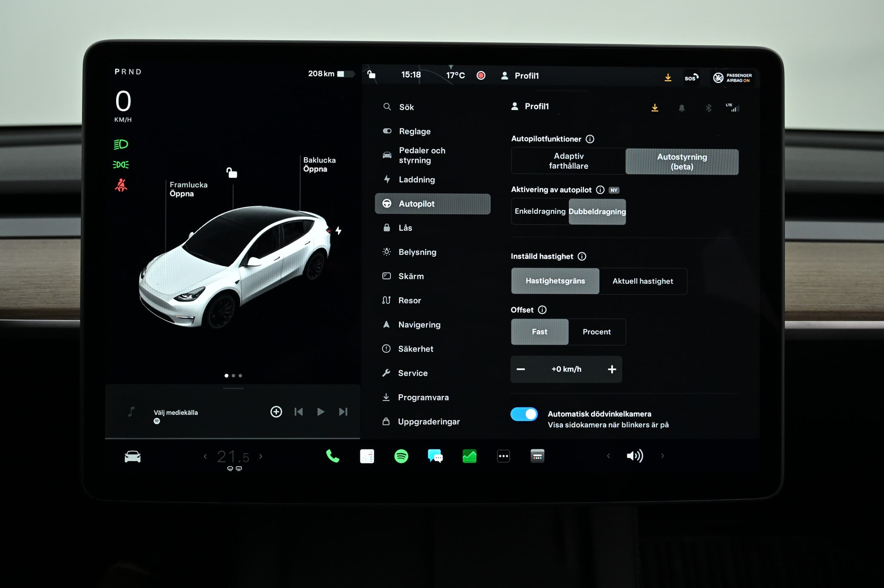Choose Dubbeldragning activation
This screenshot has width=884, height=588.
(597, 211)
